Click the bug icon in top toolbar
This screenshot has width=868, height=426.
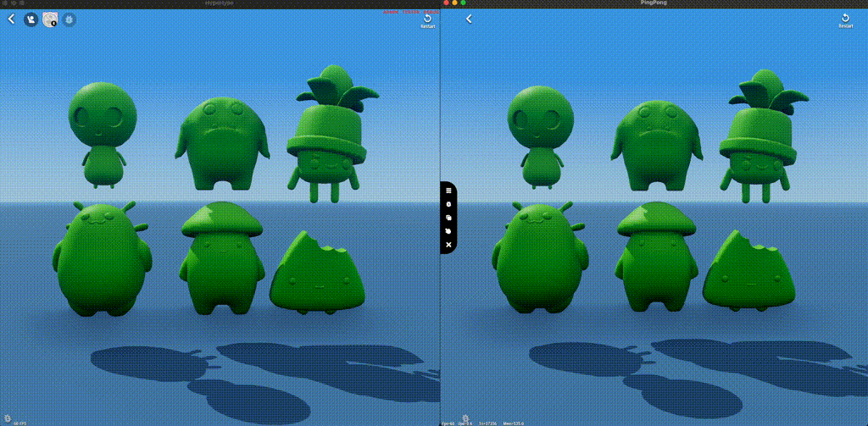coord(70,19)
